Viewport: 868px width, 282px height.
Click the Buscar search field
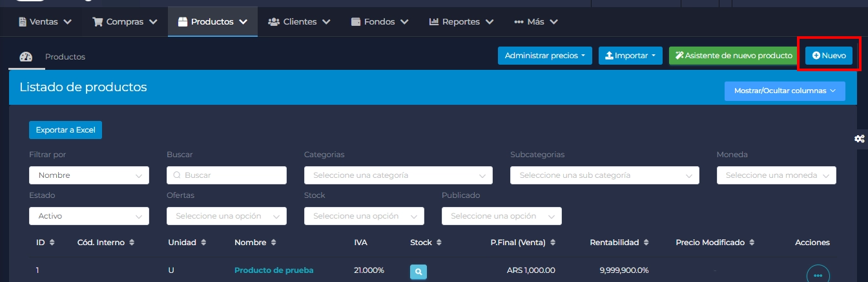227,175
